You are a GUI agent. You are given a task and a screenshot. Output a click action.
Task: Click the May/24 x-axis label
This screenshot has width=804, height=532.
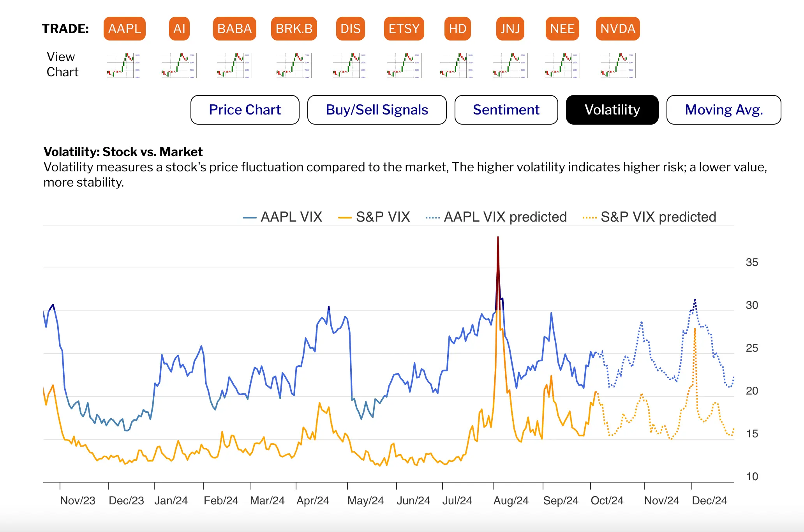point(365,500)
